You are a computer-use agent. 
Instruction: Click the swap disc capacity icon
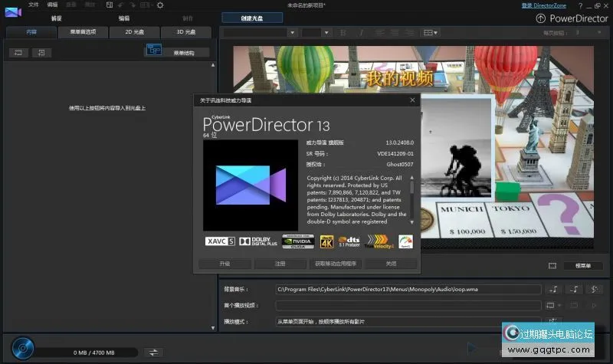click(x=153, y=352)
